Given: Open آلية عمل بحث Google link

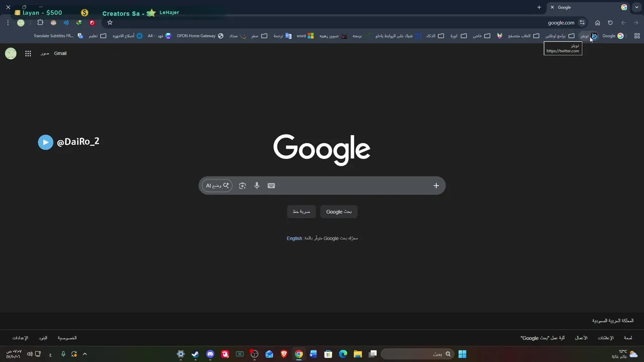Looking at the screenshot, I should [x=542, y=338].
